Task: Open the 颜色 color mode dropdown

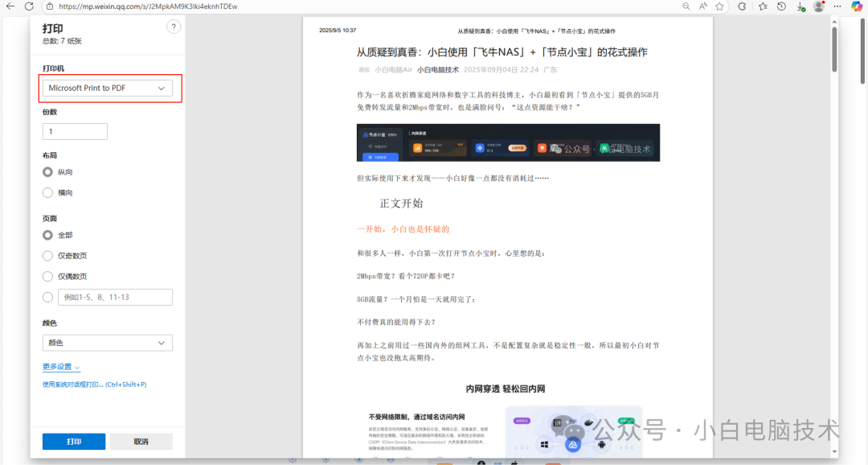Action: coord(108,343)
